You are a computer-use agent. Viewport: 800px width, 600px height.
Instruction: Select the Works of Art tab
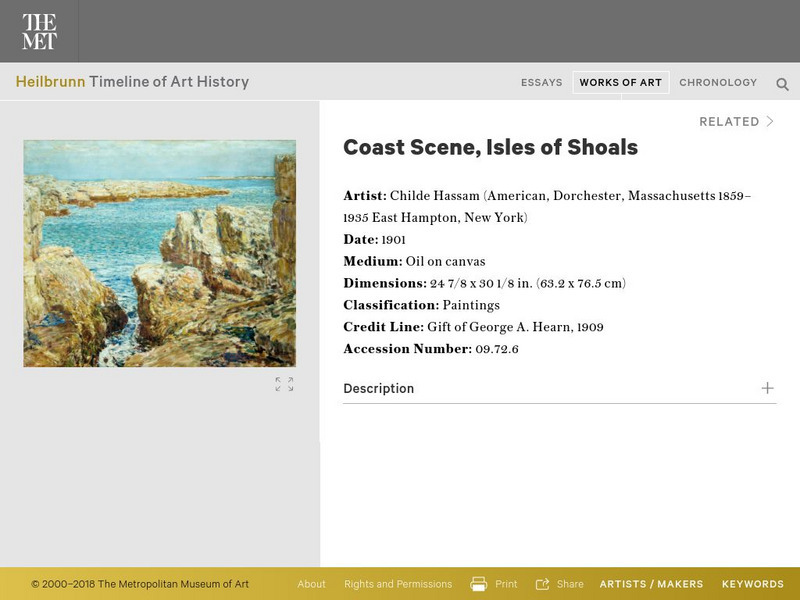621,83
